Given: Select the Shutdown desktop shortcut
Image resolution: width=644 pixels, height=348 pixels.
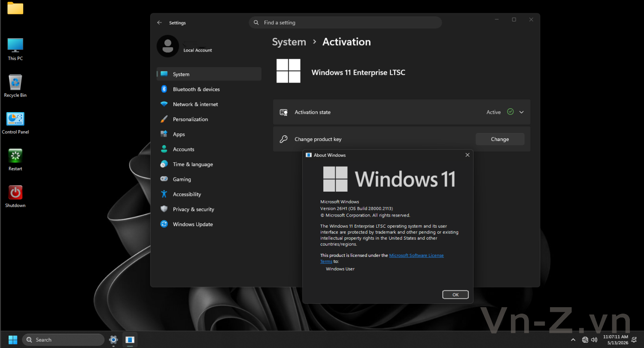Looking at the screenshot, I should [15, 196].
